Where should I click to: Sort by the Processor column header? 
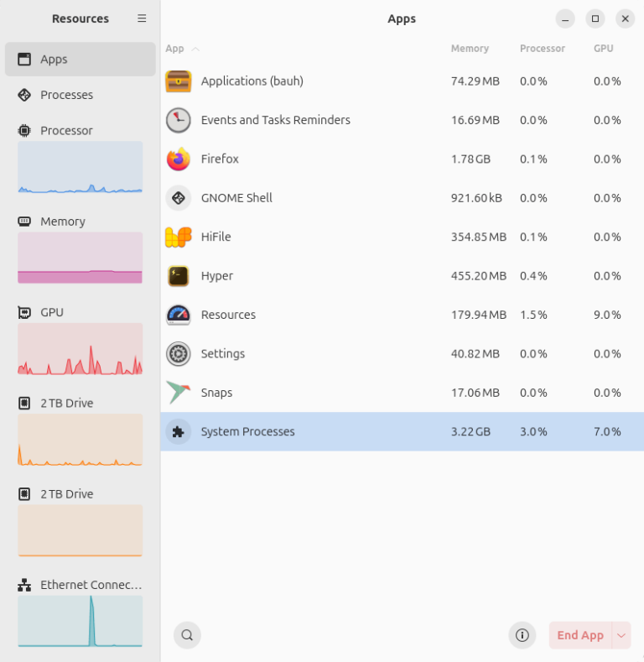coord(542,49)
